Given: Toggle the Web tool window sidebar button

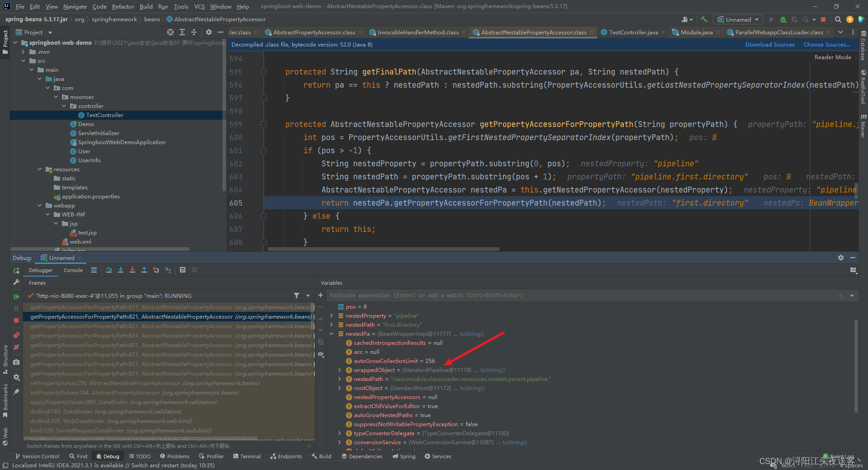Looking at the screenshot, I should coord(5,437).
